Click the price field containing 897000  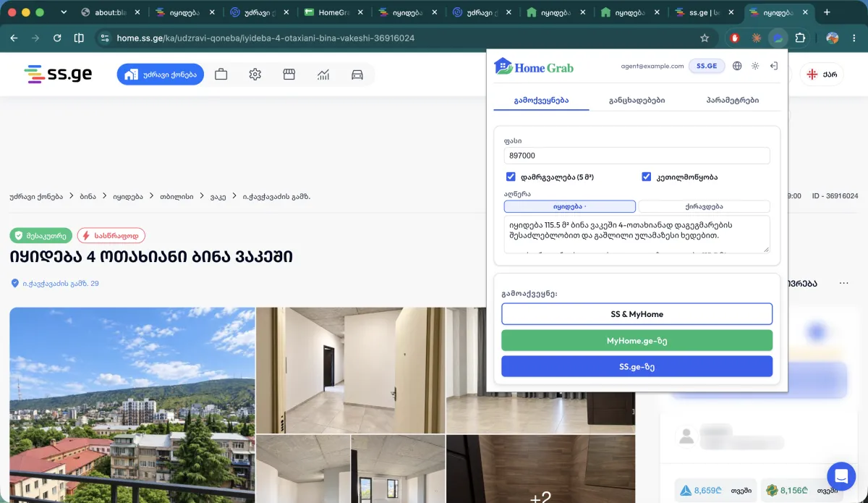tap(637, 156)
